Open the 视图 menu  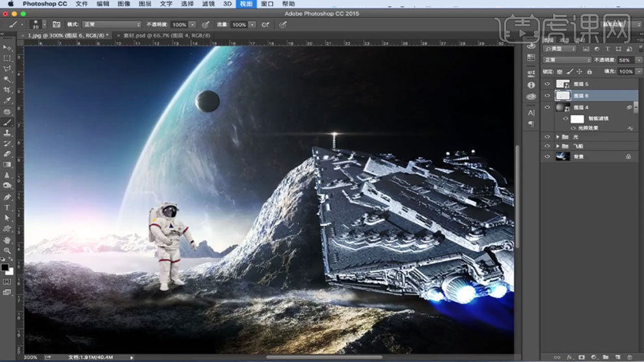[x=246, y=4]
